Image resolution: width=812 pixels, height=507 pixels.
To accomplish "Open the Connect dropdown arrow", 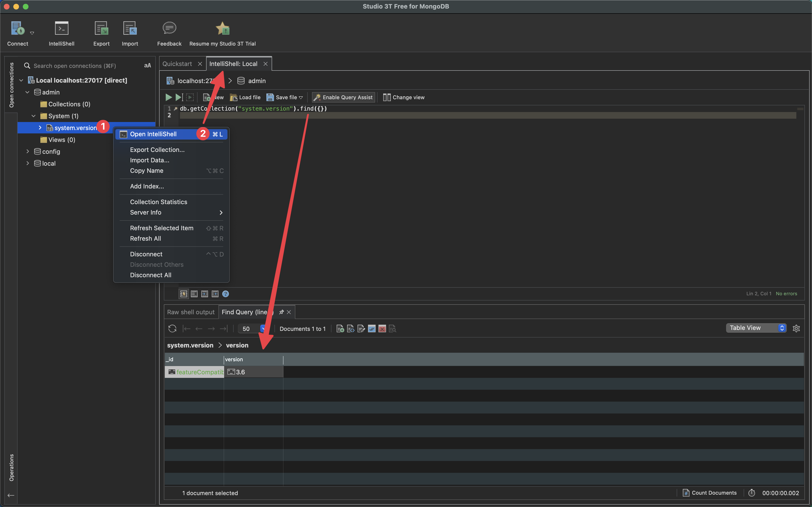I will 32,33.
